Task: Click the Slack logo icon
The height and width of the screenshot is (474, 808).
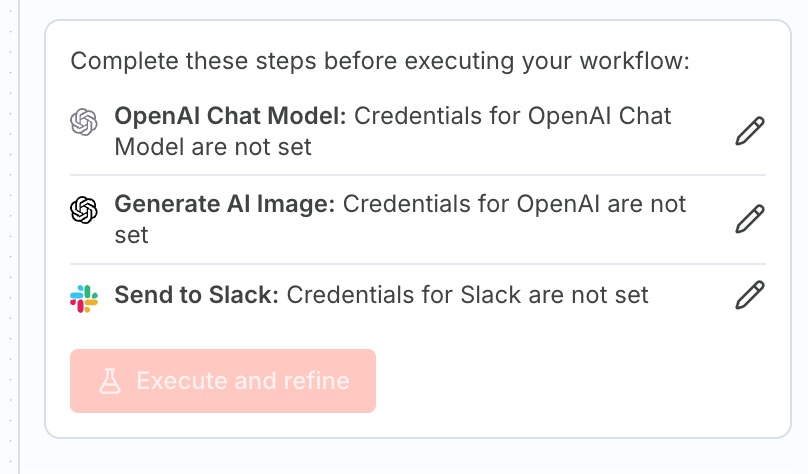Action: 84,297
